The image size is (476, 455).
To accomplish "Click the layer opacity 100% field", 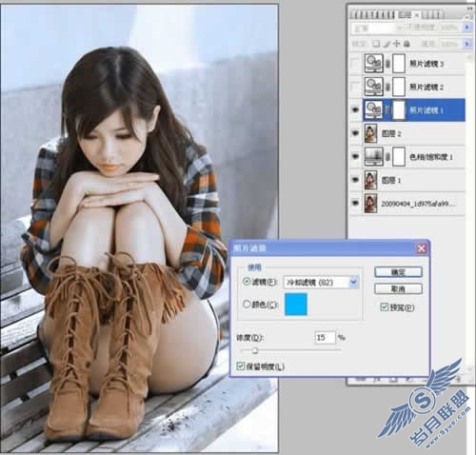I will [x=449, y=28].
